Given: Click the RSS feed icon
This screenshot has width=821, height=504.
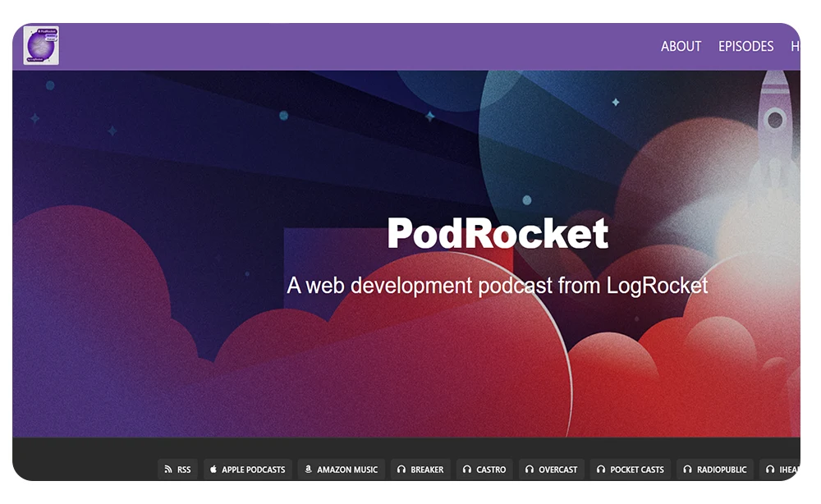Looking at the screenshot, I should (168, 470).
